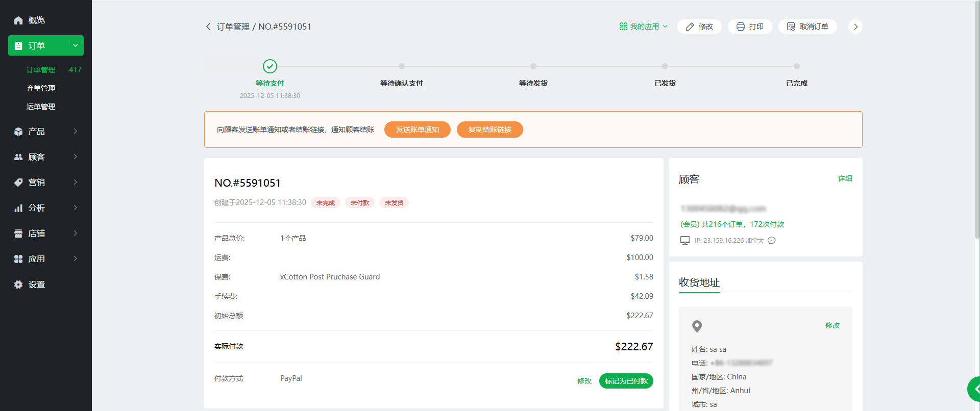Viewport: 980px width, 411px height.
Task: Open 弃单管理 in the sidebar
Action: (x=41, y=88)
